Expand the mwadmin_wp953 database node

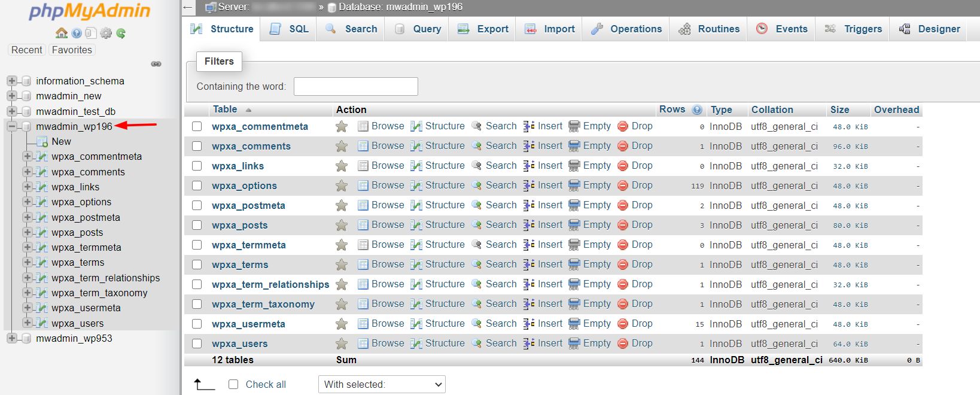[x=11, y=338]
